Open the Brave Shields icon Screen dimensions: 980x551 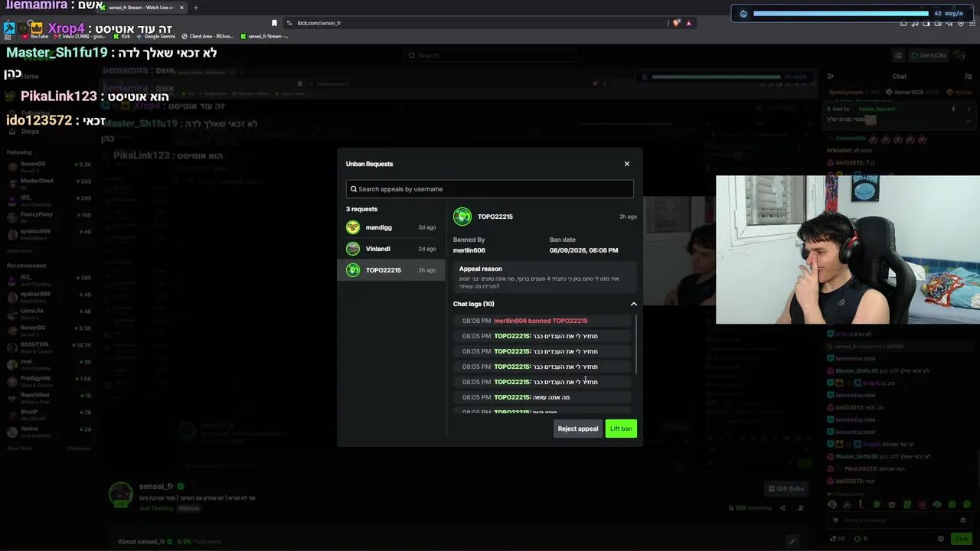click(x=676, y=23)
